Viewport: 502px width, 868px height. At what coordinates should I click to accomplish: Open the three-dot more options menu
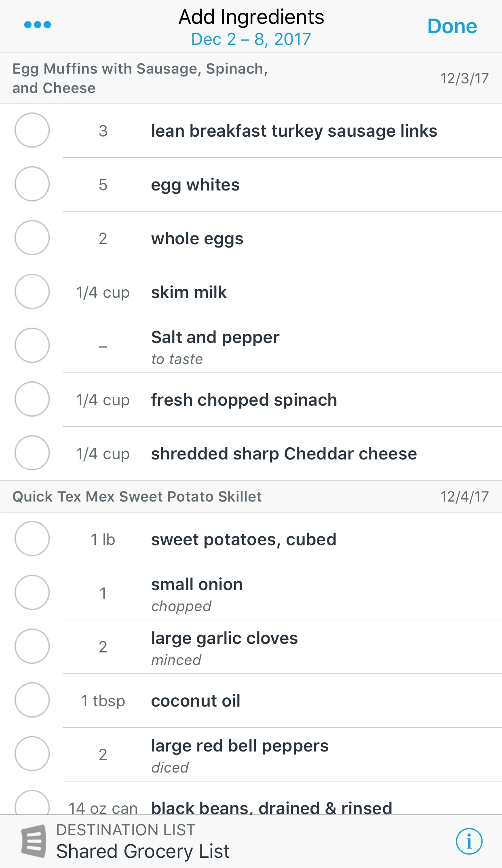(x=38, y=25)
